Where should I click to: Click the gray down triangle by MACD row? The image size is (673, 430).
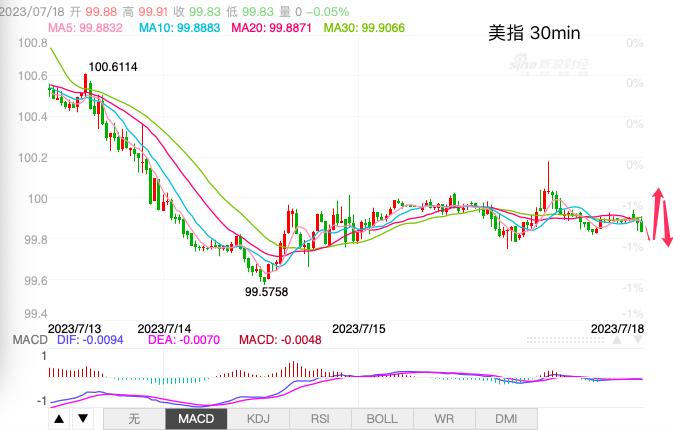click(x=639, y=341)
